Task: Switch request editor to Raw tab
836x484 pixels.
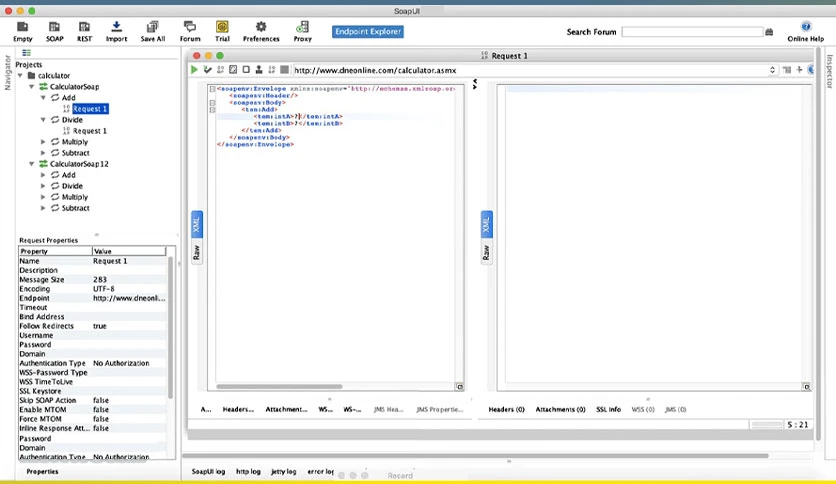Action: point(196,252)
